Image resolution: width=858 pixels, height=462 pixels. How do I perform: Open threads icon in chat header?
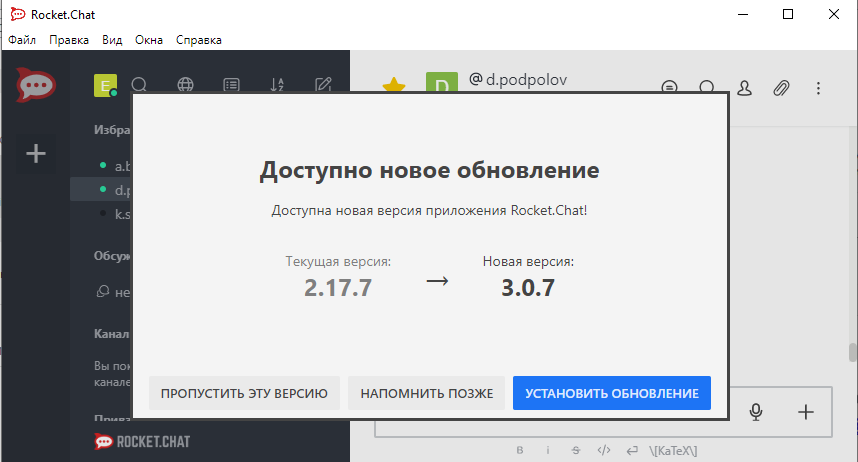click(x=669, y=86)
